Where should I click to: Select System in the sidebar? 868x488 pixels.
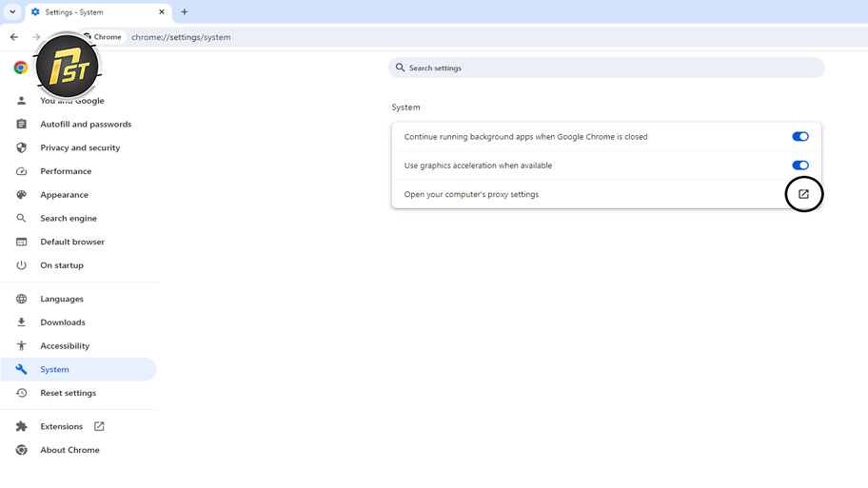[x=78, y=369]
